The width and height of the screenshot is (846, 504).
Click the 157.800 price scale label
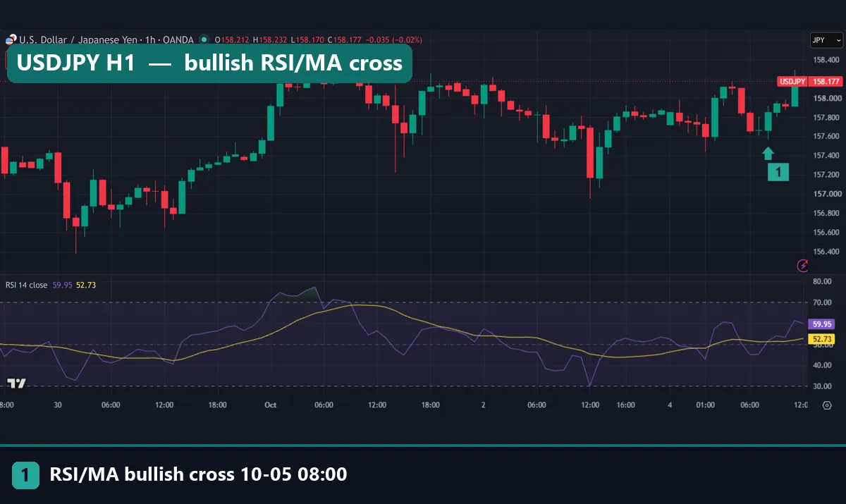tap(826, 118)
